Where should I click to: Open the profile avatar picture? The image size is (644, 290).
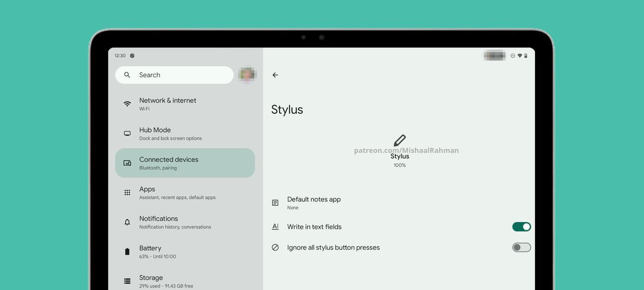247,75
